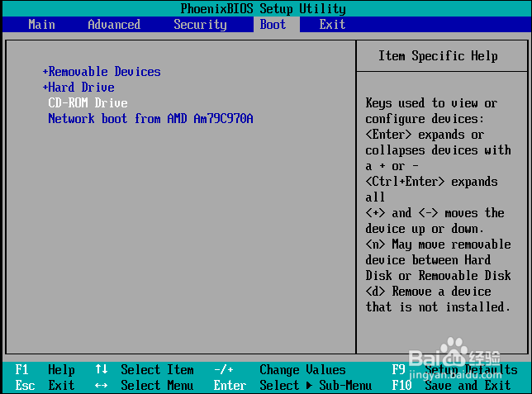Viewport: 532px width, 394px height.
Task: Click F10 Save and Exit footer key
Action: pyautogui.click(x=451, y=385)
